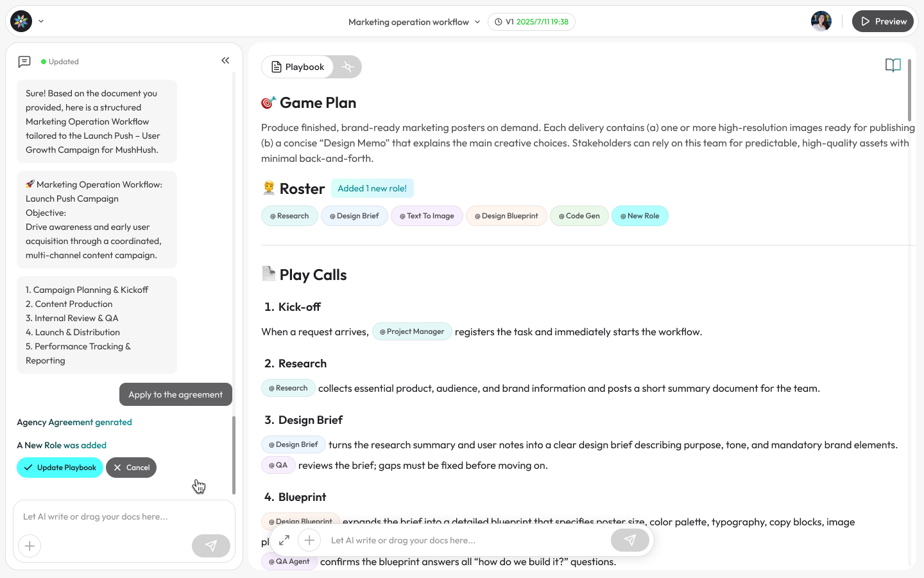Click the colorful app logo icon
The height and width of the screenshot is (578, 924).
21,21
